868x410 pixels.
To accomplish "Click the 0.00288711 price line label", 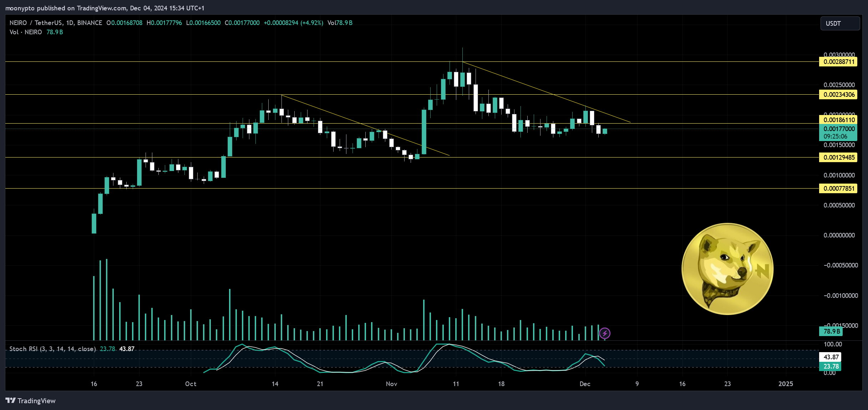I will 839,62.
